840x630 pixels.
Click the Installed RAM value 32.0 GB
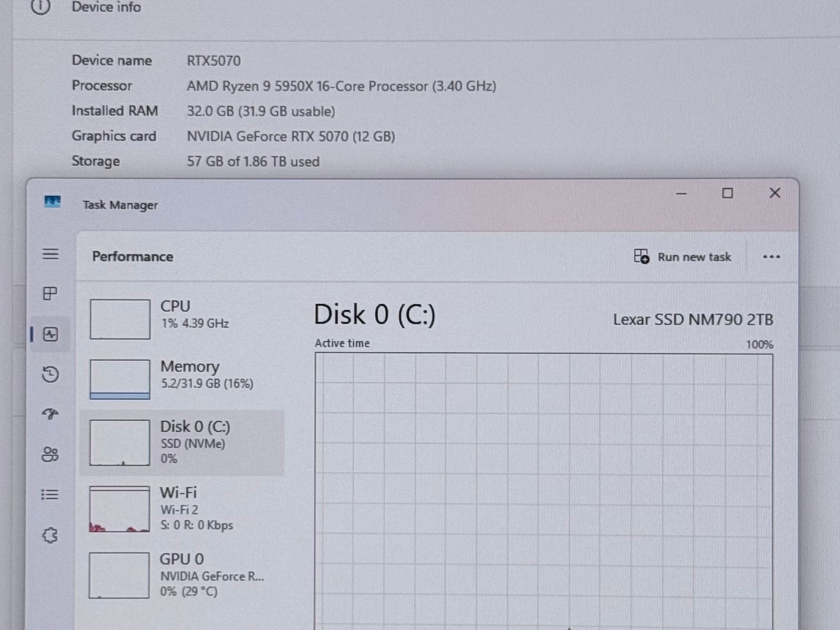coord(261,112)
